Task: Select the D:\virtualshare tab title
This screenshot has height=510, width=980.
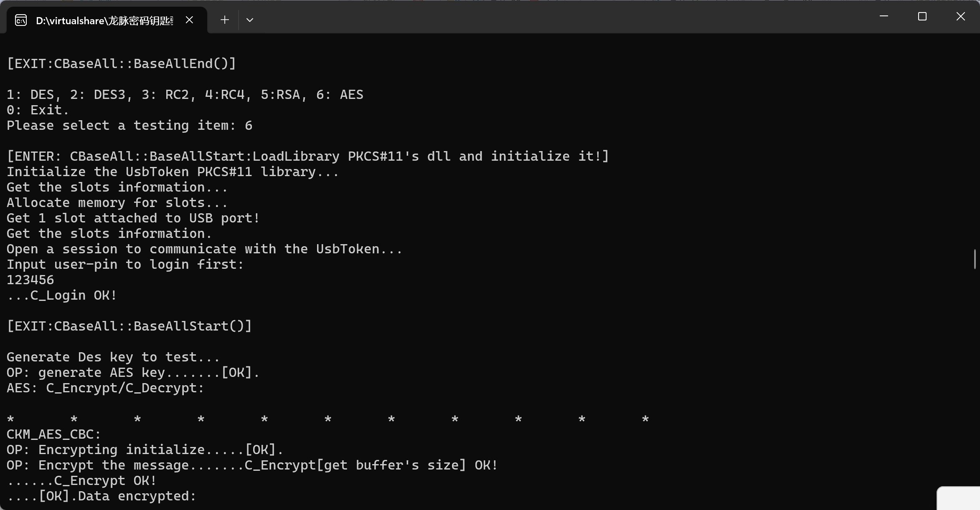Action: pos(104,20)
